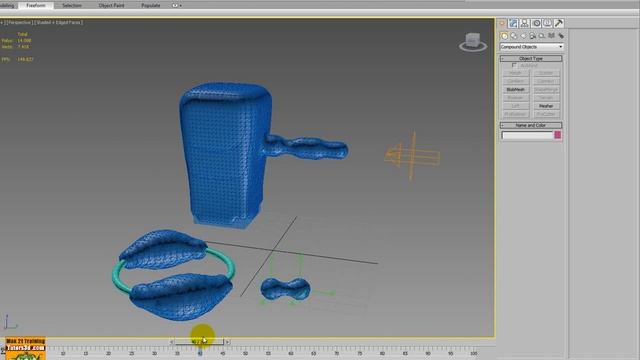
Task: Click the BlobMesh object type button
Action: [516, 89]
